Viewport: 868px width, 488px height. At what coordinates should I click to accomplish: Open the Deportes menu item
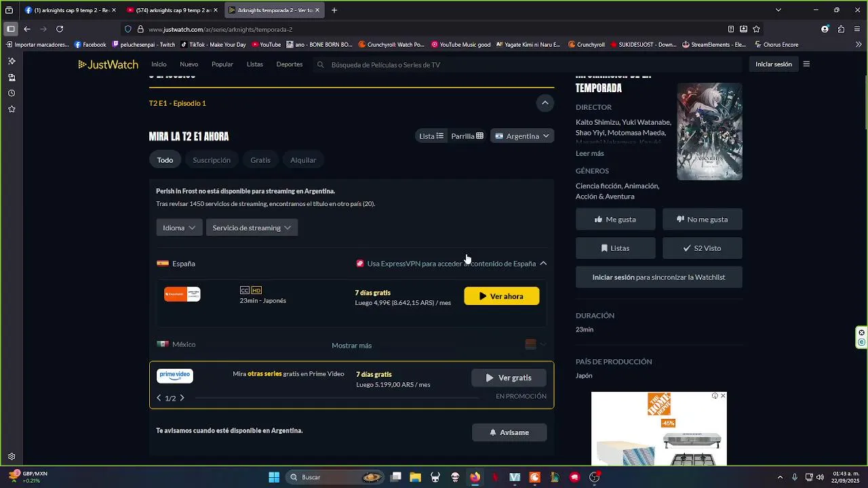click(x=290, y=64)
